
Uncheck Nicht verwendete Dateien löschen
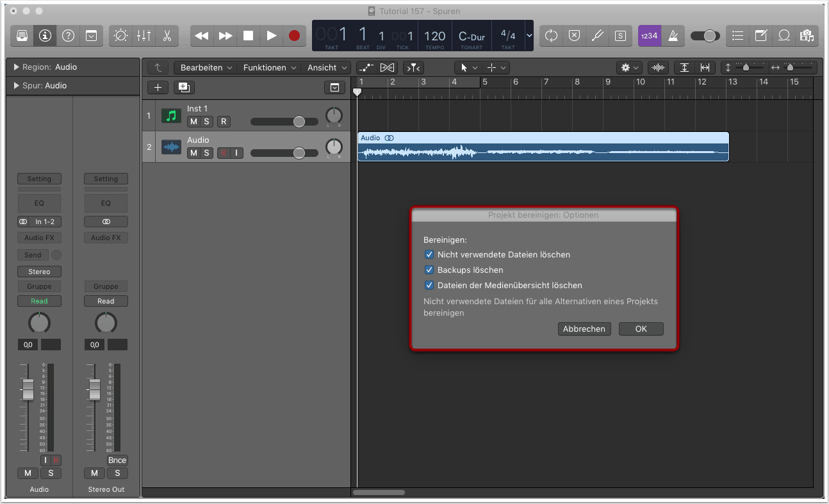430,255
